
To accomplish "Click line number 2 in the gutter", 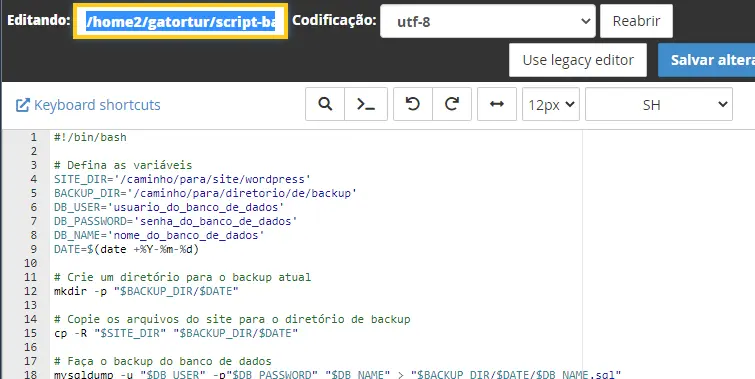I will click(34, 151).
